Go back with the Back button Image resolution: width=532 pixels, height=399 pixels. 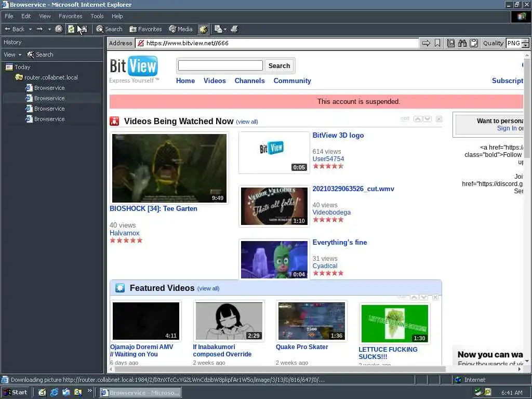click(14, 29)
